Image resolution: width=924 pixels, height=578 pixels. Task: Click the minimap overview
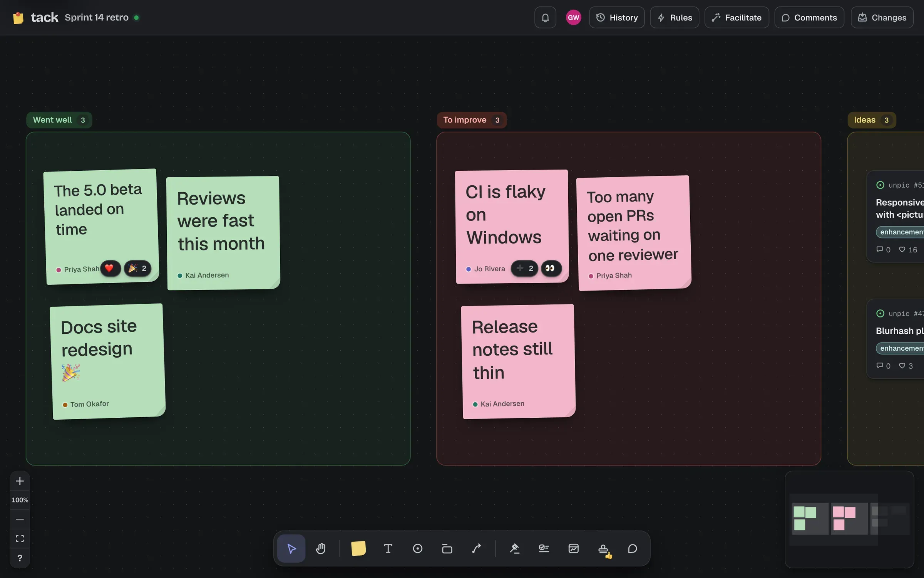coord(849,519)
